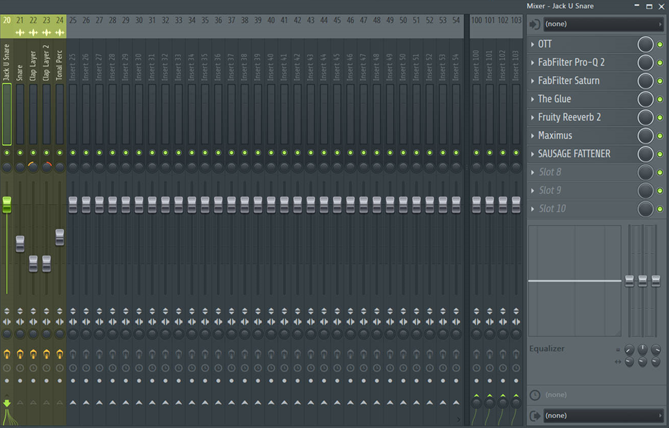This screenshot has width=669, height=428.
Task: Open the Fruity Reeverb 2 plugin
Action: pyautogui.click(x=569, y=117)
